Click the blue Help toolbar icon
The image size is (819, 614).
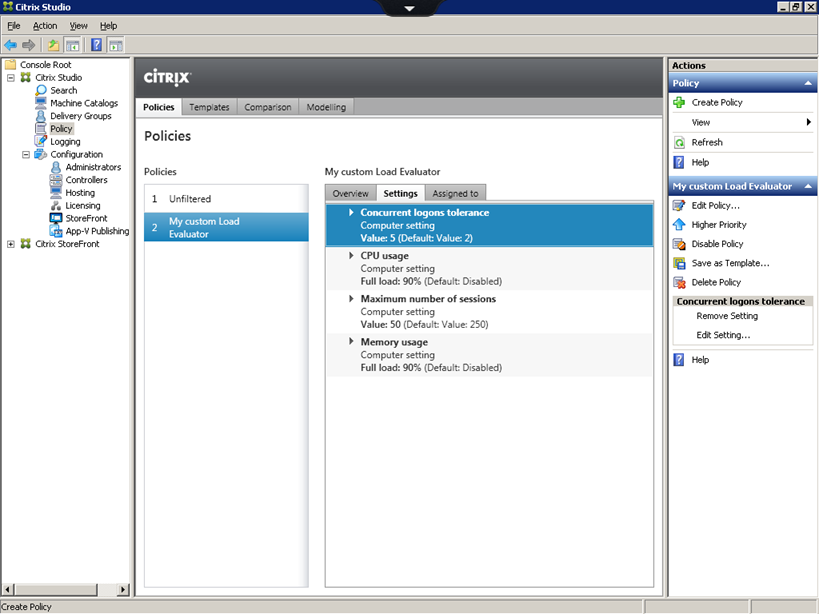97,45
